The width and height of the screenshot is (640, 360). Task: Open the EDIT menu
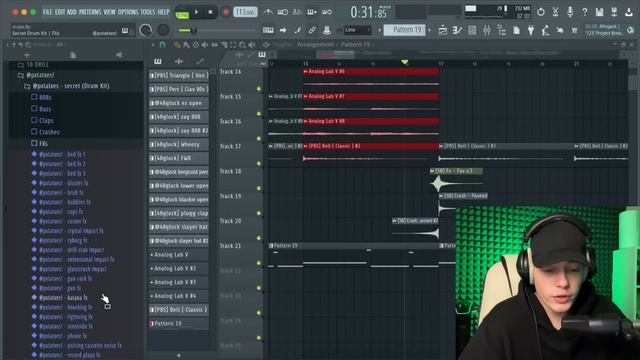pyautogui.click(x=60, y=12)
